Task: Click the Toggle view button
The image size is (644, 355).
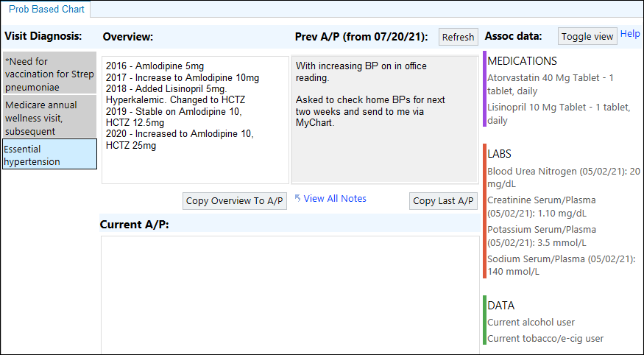Action: 587,36
